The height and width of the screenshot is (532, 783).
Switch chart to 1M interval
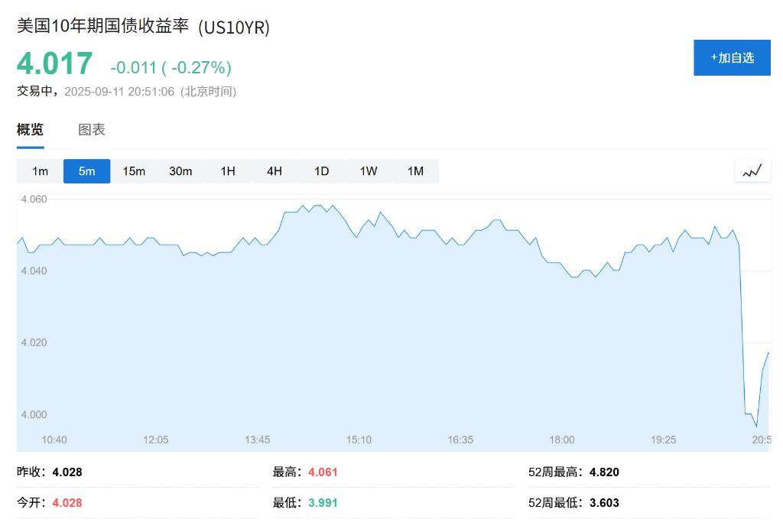(x=415, y=171)
